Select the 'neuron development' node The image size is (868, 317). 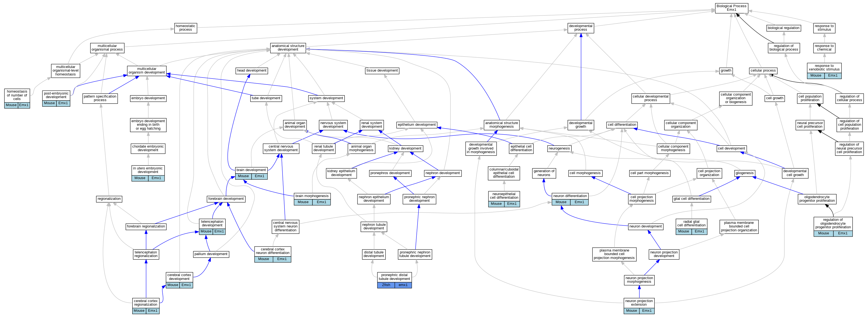click(x=646, y=226)
